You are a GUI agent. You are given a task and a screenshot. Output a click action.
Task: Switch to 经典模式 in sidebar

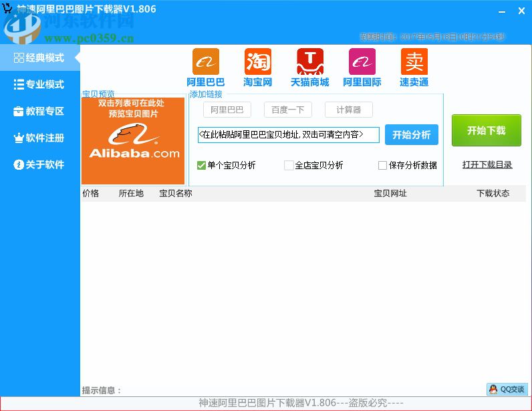[39, 57]
